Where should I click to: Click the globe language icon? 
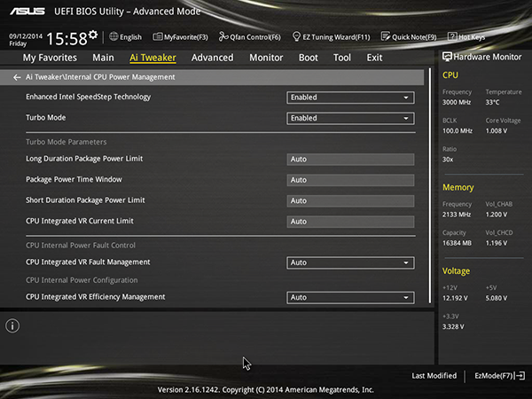coord(113,36)
